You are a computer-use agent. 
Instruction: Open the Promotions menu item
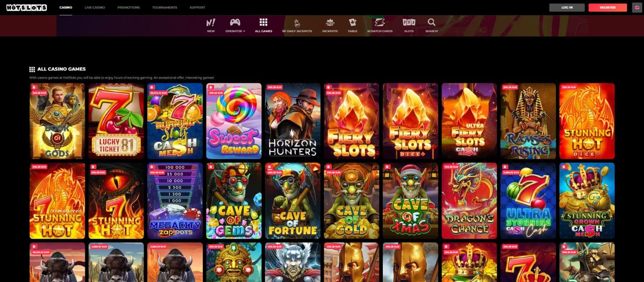coord(128,7)
